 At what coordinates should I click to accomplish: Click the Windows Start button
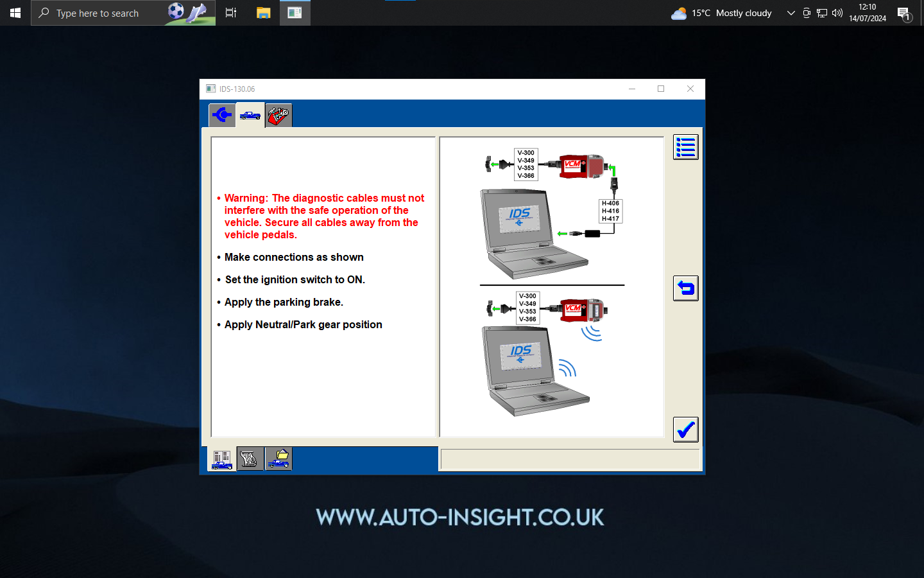click(15, 13)
